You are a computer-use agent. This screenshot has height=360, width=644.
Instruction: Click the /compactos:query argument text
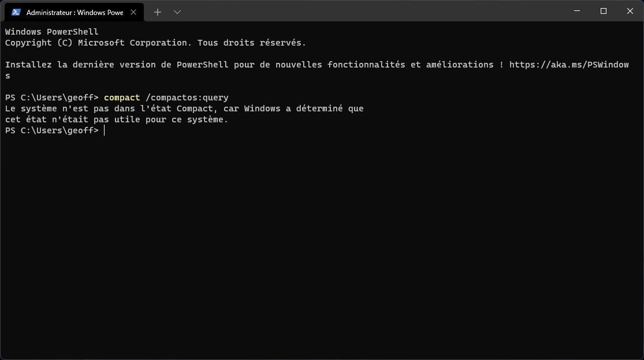[187, 97]
